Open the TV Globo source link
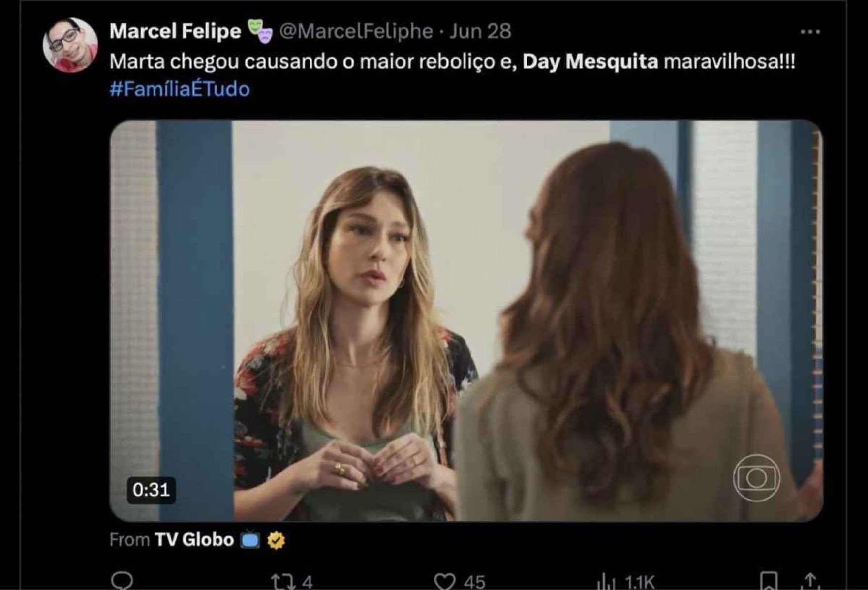 coord(194,540)
